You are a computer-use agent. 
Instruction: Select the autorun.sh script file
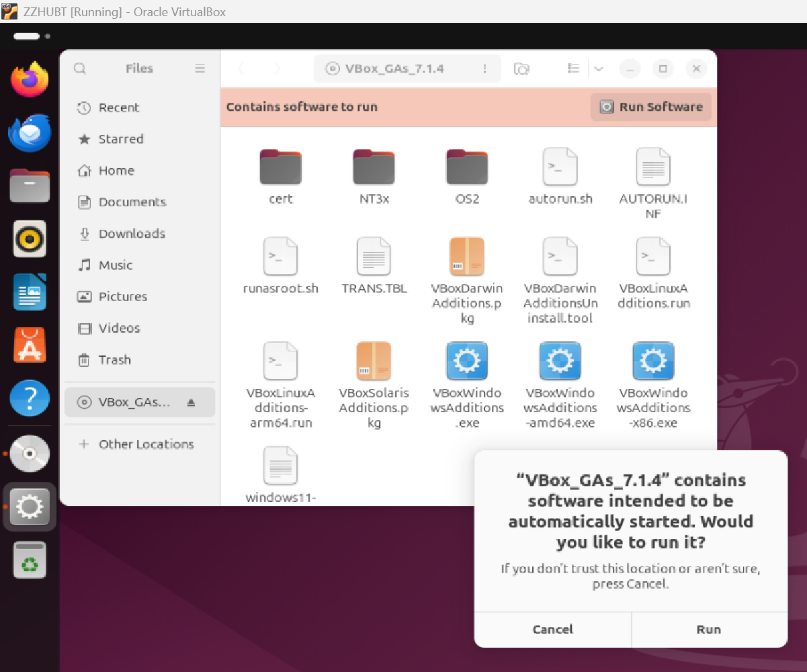[x=560, y=177]
